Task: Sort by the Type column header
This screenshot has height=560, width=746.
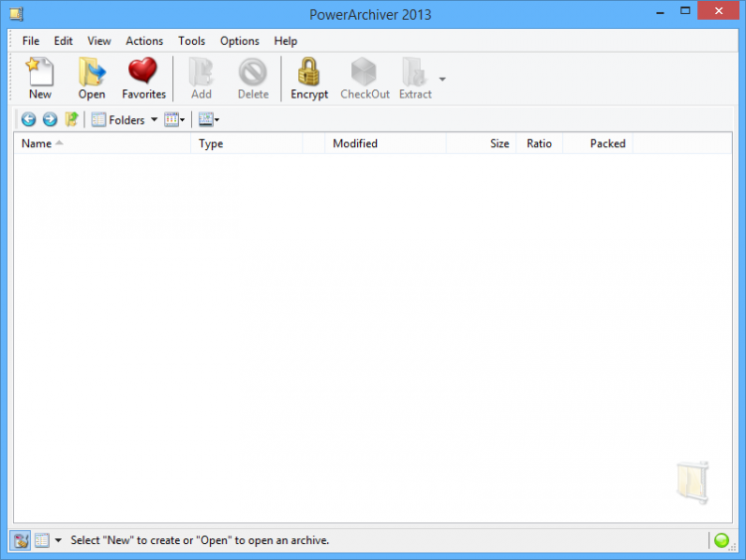Action: click(x=247, y=143)
